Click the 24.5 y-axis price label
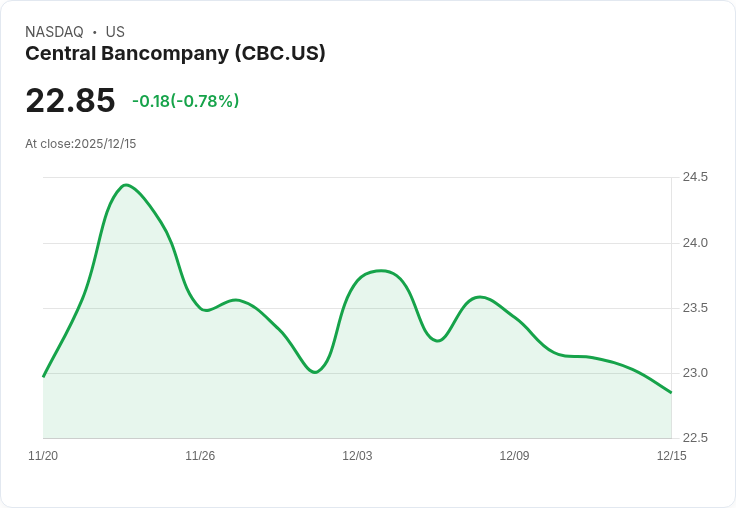This screenshot has height=508, width=736. 695,177
